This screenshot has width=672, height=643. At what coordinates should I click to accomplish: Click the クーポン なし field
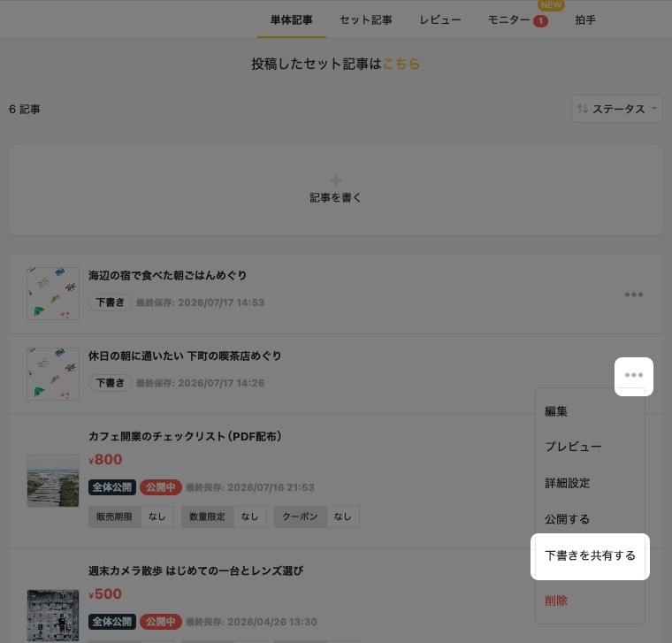317,517
